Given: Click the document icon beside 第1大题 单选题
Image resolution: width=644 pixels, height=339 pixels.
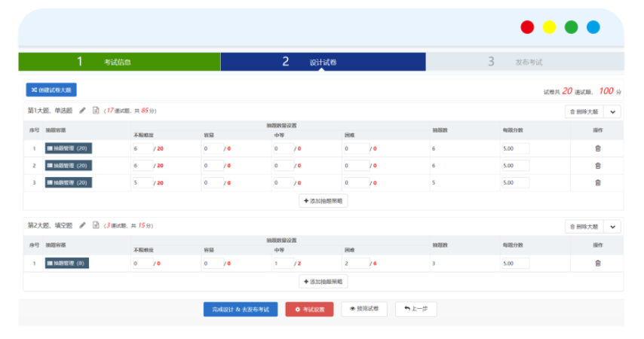Looking at the screenshot, I should click(x=96, y=111).
